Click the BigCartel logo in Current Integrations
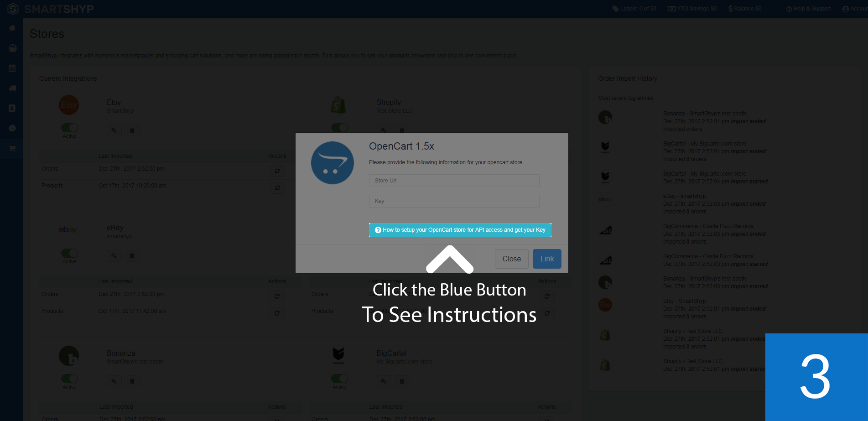The width and height of the screenshot is (868, 421). click(338, 355)
